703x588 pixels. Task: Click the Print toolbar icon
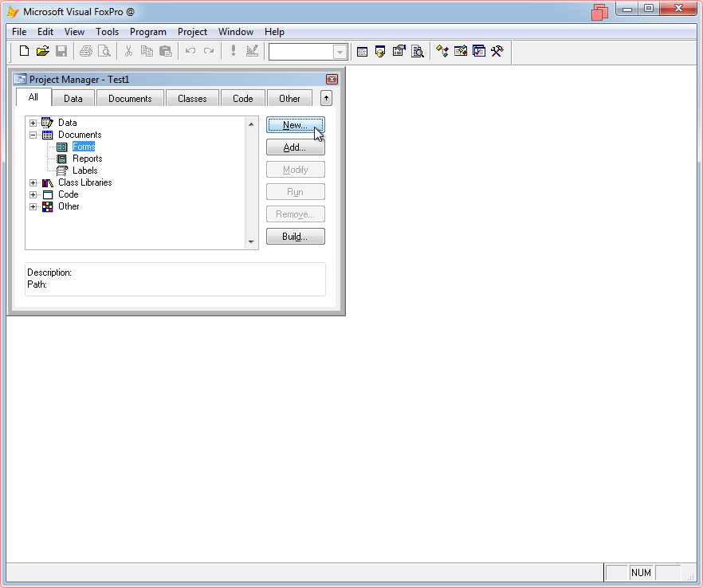pos(85,51)
